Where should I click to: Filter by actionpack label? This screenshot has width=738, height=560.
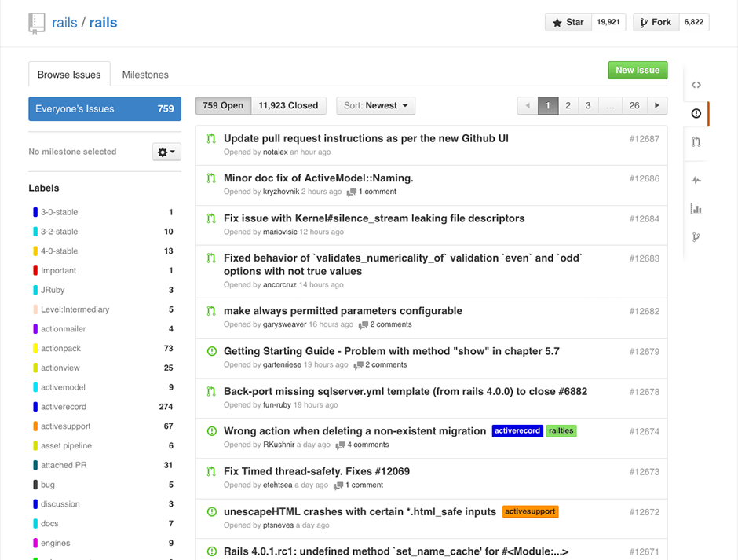(103, 348)
